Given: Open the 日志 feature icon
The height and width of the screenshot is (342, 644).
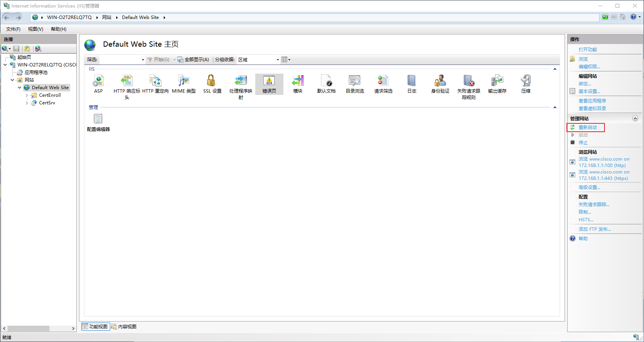Looking at the screenshot, I should 412,84.
